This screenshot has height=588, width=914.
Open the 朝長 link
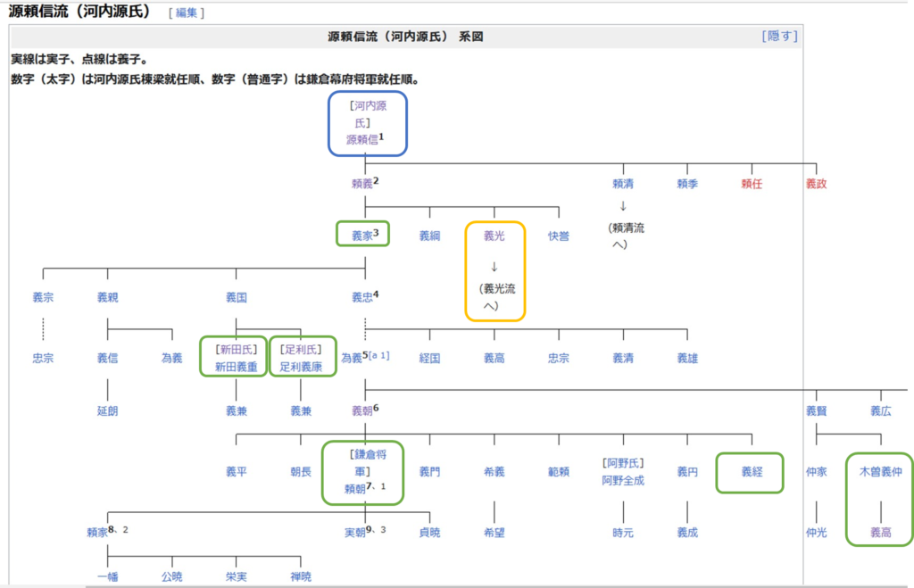(x=301, y=471)
